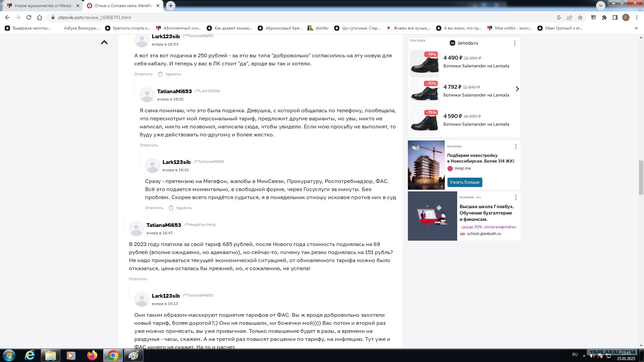The image size is (644, 362).
Task: Open the Windows Start menu
Action: 9,355
